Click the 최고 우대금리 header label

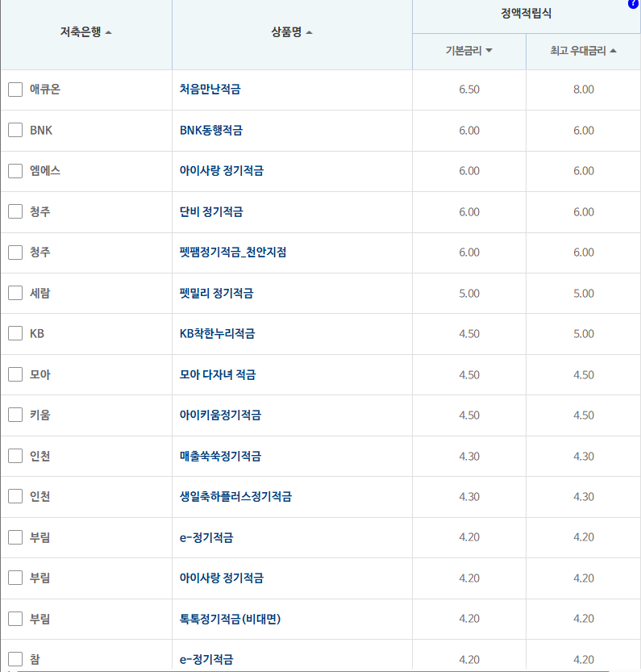578,51
